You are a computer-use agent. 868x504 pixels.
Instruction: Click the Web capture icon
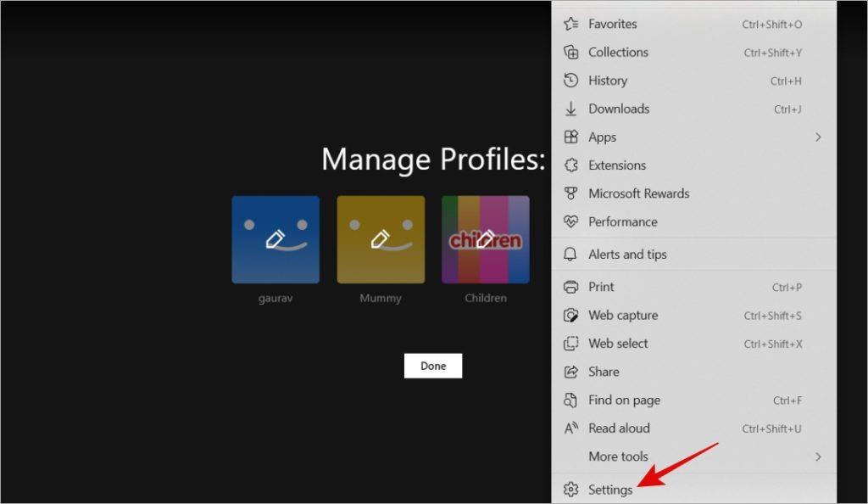(x=570, y=315)
